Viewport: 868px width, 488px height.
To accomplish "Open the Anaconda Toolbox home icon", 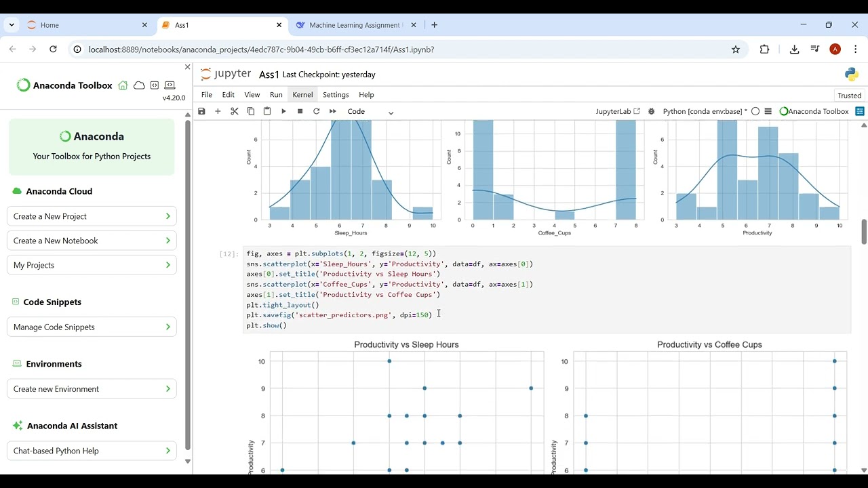I will [x=123, y=85].
